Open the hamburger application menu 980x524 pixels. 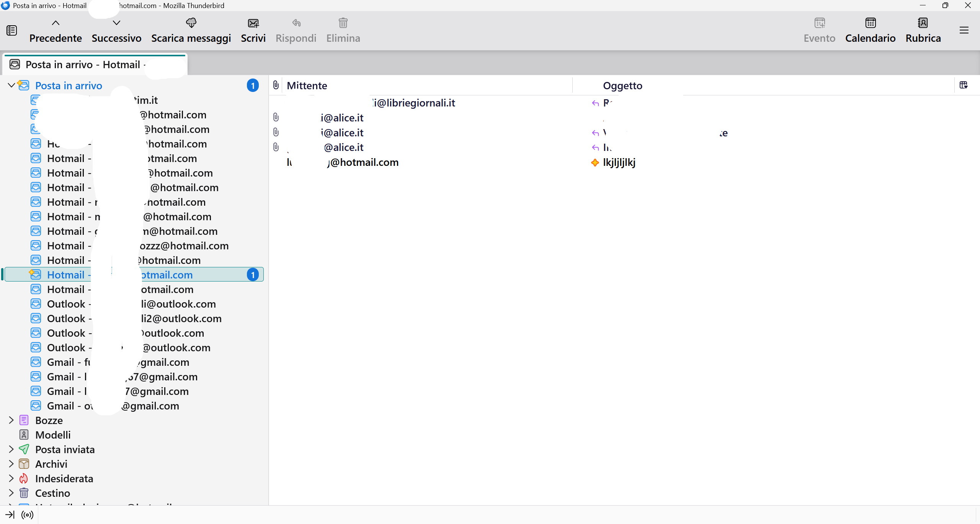(x=964, y=30)
